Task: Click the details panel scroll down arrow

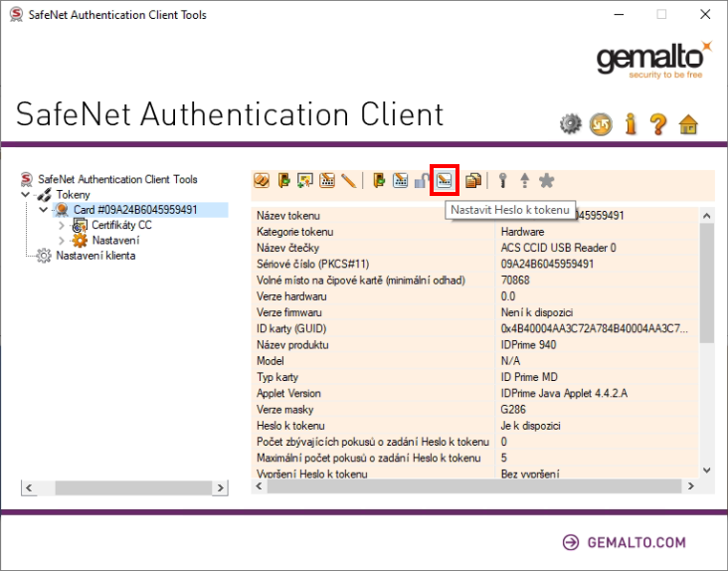Action: coord(707,471)
